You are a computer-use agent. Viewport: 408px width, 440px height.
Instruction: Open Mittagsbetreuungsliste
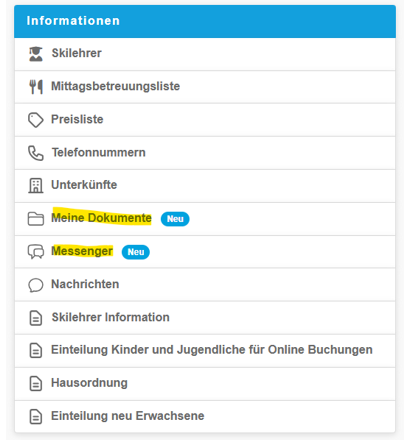click(205, 87)
